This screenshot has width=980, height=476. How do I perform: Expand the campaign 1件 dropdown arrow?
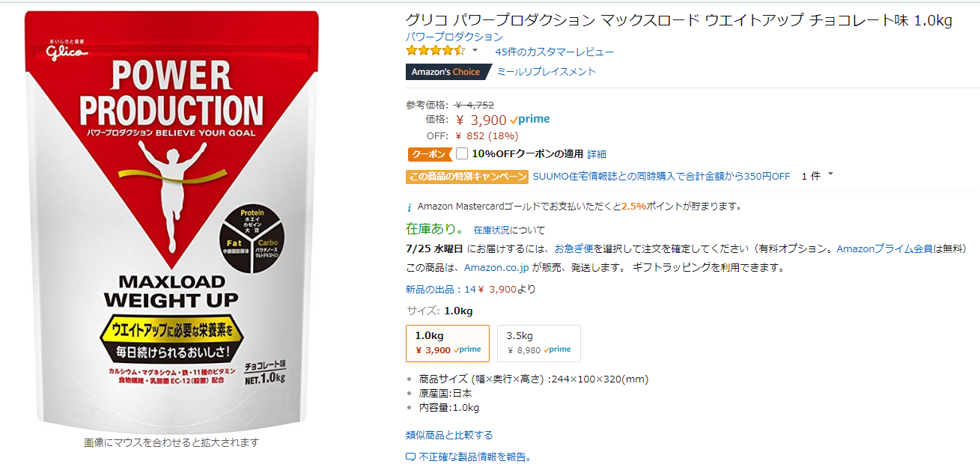coord(830,175)
